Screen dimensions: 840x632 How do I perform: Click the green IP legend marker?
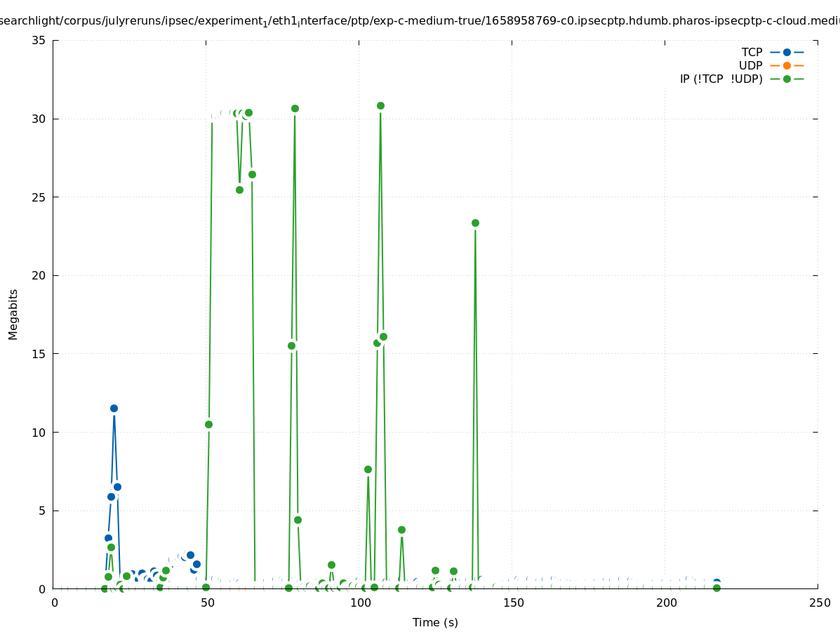coord(787,79)
